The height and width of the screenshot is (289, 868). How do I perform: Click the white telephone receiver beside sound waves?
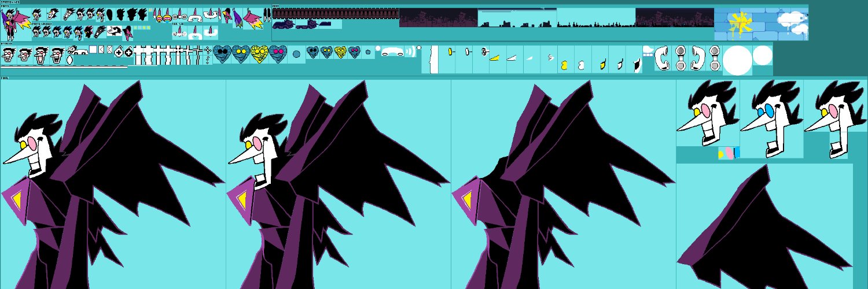coord(392,51)
